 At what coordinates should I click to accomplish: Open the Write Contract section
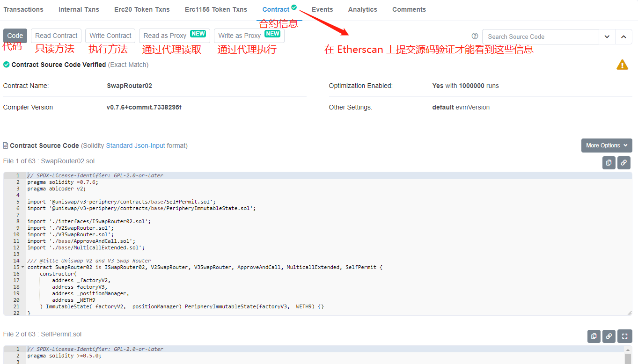[110, 36]
